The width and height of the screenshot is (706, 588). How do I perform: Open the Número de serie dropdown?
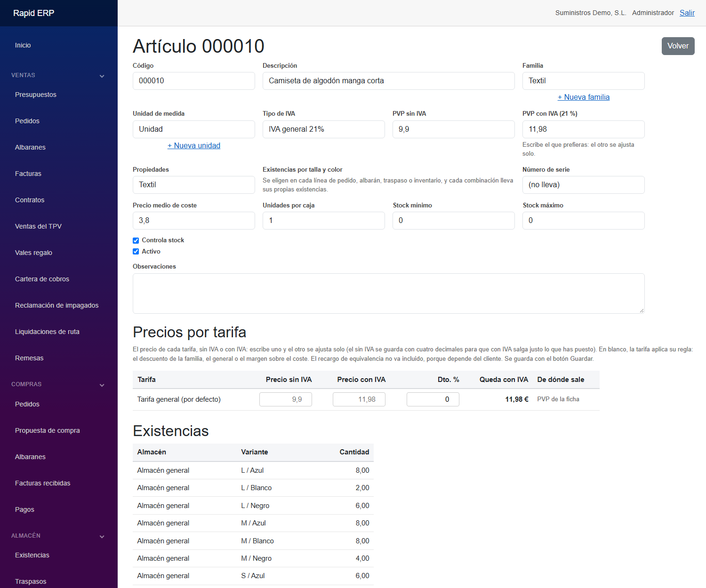pyautogui.click(x=583, y=185)
